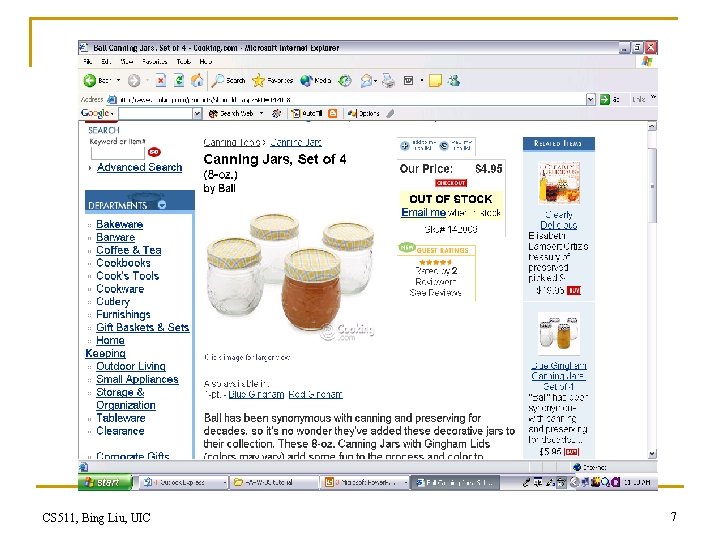Image resolution: width=720 pixels, height=540 pixels.
Task: Open the View menu
Action: click(x=126, y=62)
